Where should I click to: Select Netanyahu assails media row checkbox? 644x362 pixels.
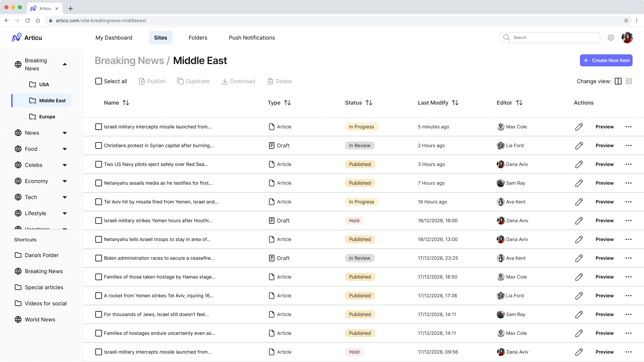click(x=98, y=183)
